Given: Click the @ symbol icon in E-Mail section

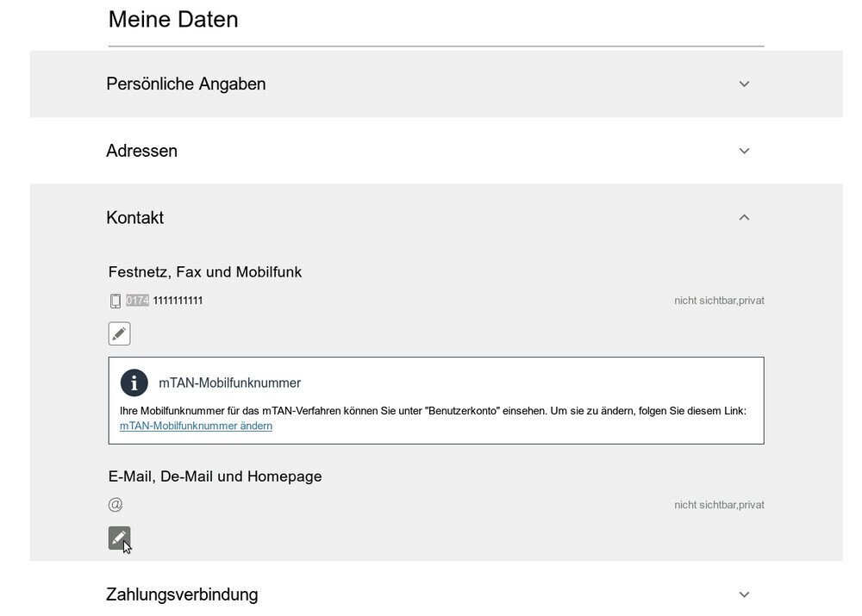Looking at the screenshot, I should (x=116, y=505).
